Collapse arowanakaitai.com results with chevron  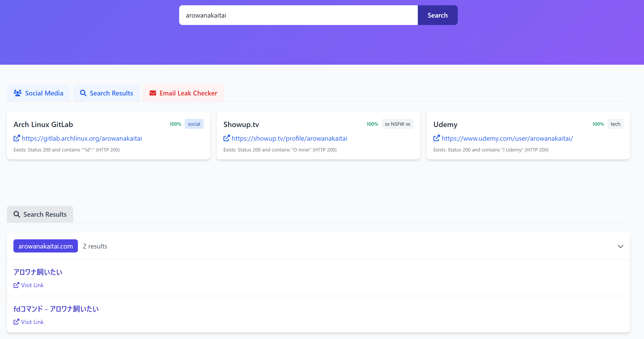pos(620,246)
